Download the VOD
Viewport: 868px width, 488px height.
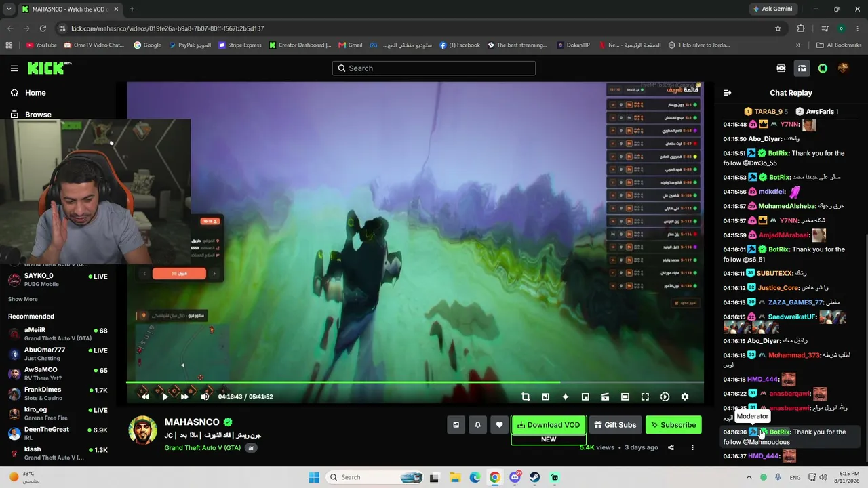pyautogui.click(x=548, y=425)
